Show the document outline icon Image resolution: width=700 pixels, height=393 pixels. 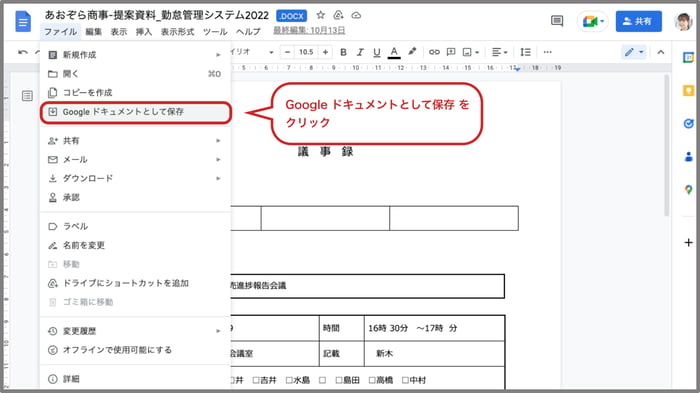click(27, 96)
